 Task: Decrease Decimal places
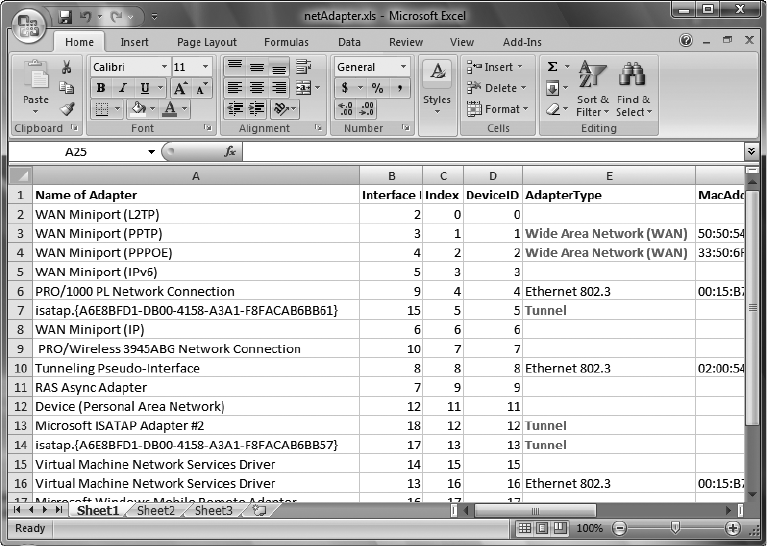[x=366, y=109]
